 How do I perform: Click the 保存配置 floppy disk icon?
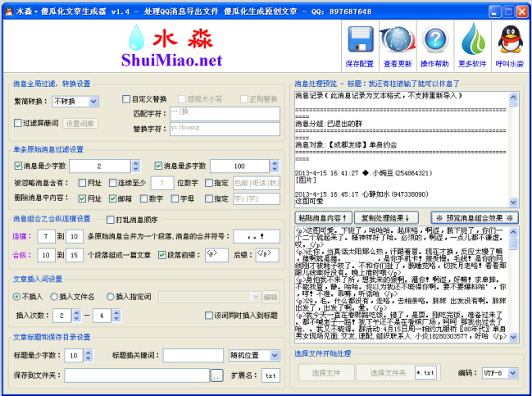(360, 41)
